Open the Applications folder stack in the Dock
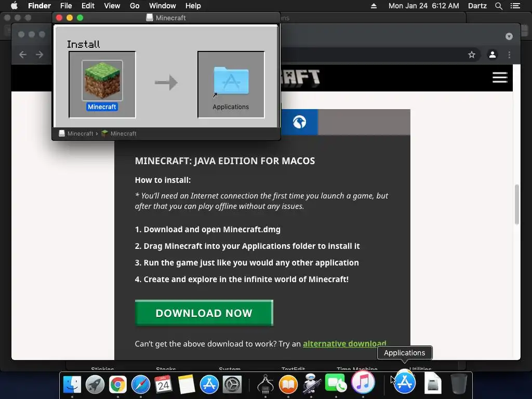Viewport: 532px width, 399px height. pos(404,382)
